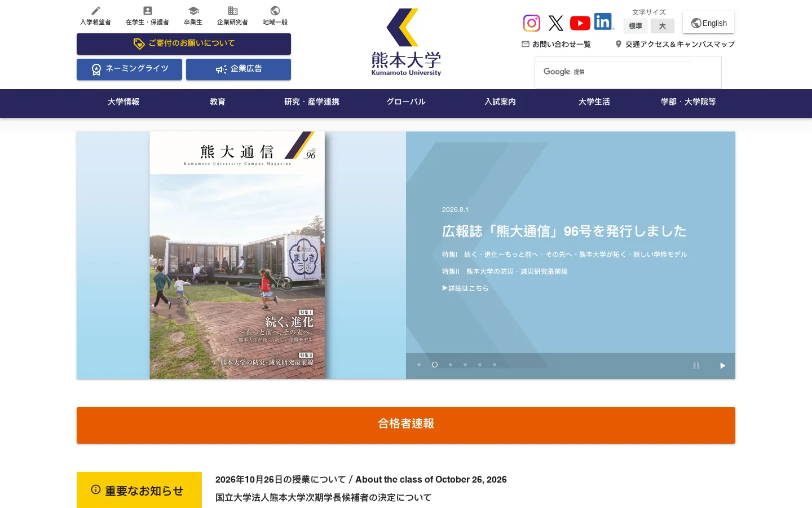Open the 企業広告 button
Screen dimensions: 812x508
(x=239, y=69)
